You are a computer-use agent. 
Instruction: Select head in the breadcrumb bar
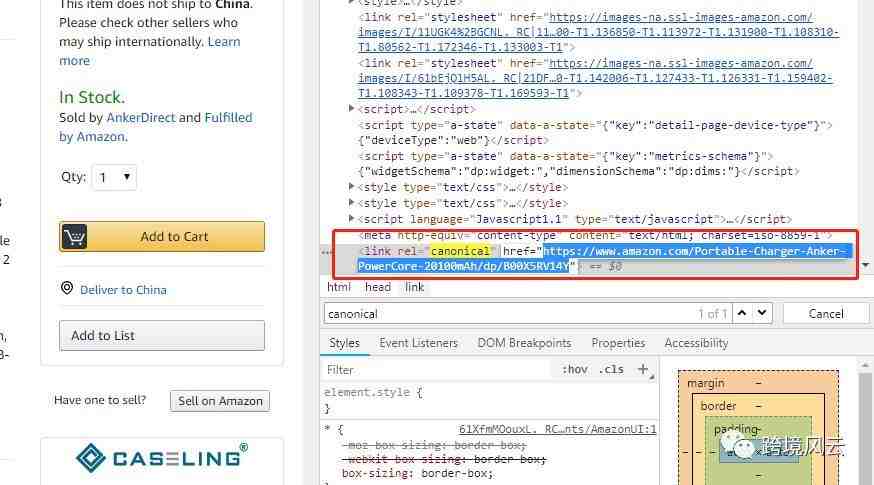tap(378, 287)
